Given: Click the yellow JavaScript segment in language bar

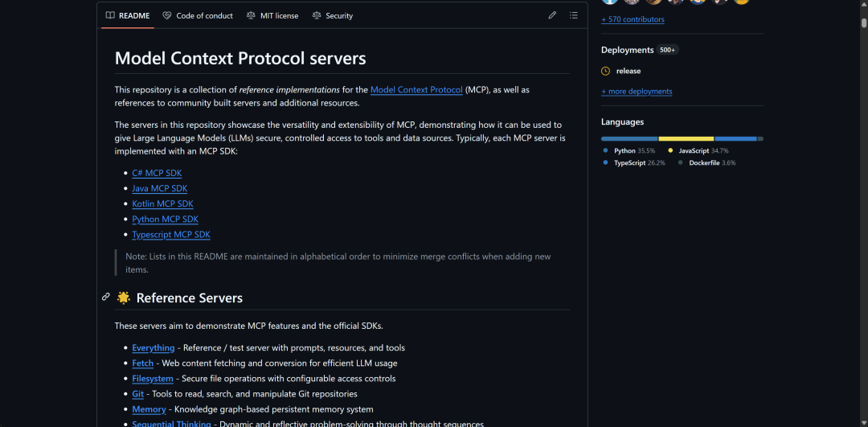Looking at the screenshot, I should (x=686, y=138).
